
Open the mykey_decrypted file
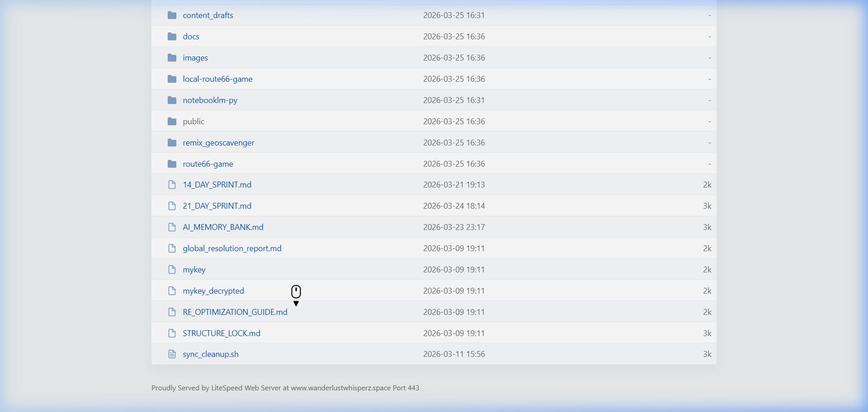[x=213, y=291]
